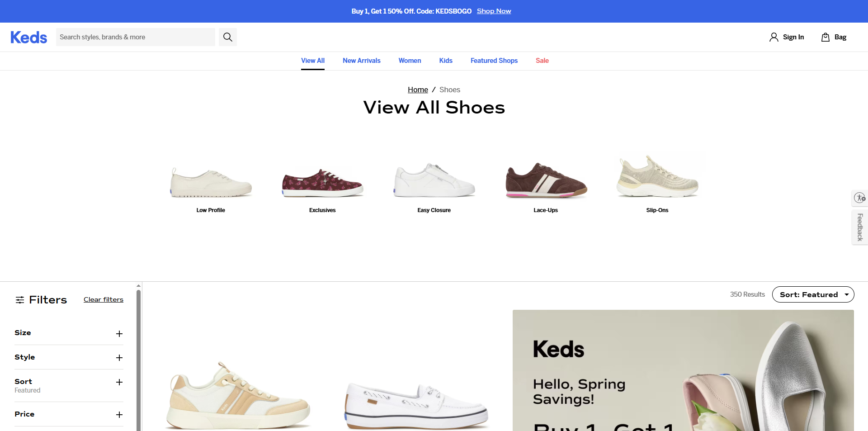Expand the Price filter section
This screenshot has height=431, width=868.
click(x=119, y=415)
